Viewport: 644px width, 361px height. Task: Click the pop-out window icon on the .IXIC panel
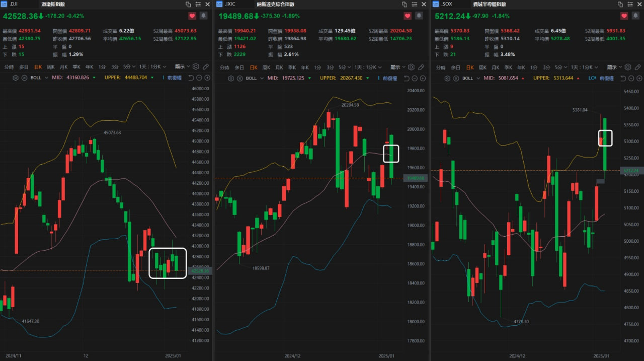click(405, 4)
